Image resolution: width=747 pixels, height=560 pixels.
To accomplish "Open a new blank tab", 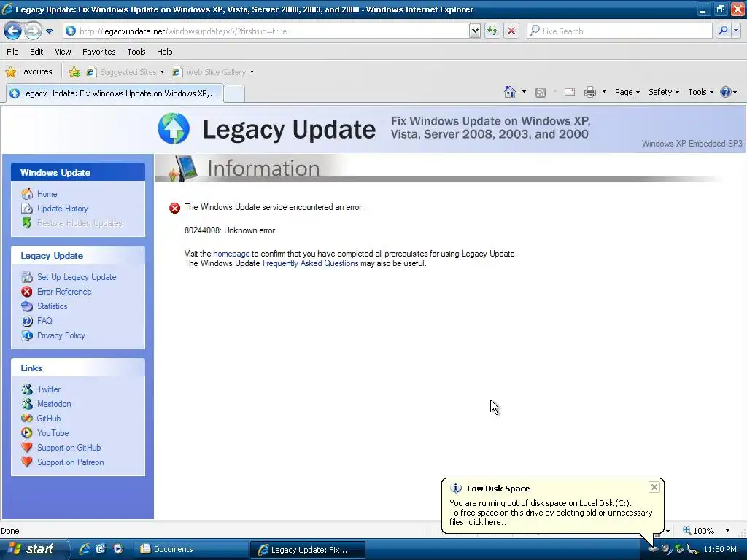I will tap(234, 93).
